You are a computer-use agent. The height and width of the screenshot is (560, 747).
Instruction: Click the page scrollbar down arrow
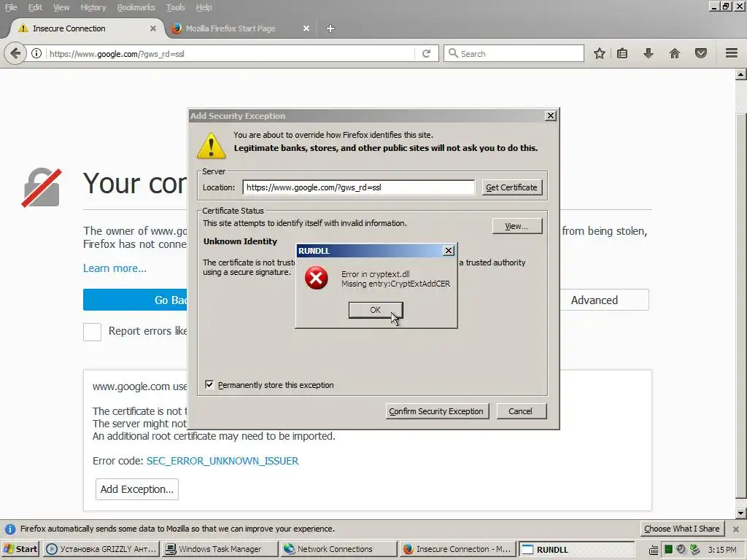click(x=741, y=513)
